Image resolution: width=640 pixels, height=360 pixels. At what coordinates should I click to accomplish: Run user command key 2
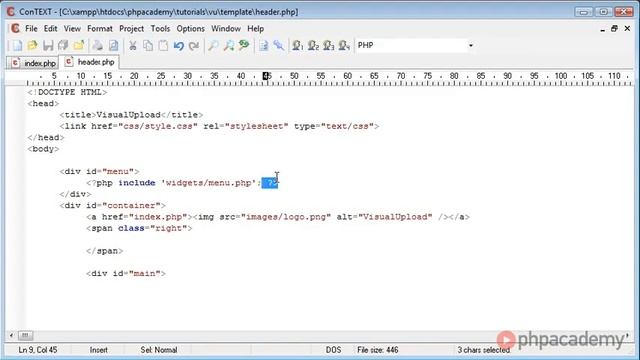(x=313, y=45)
